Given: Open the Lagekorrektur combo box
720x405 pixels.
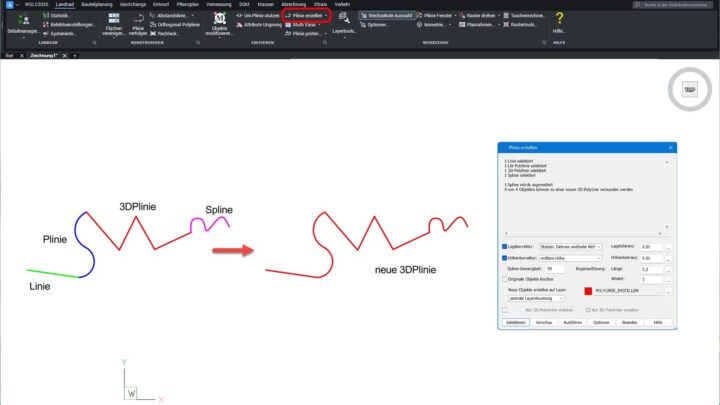Looking at the screenshot, I should click(x=570, y=247).
